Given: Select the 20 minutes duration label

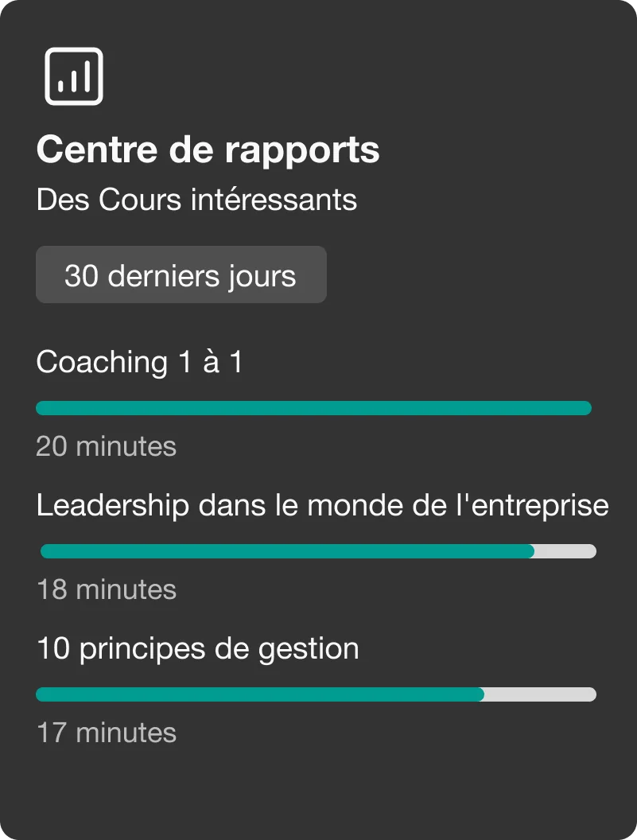Looking at the screenshot, I should point(106,446).
